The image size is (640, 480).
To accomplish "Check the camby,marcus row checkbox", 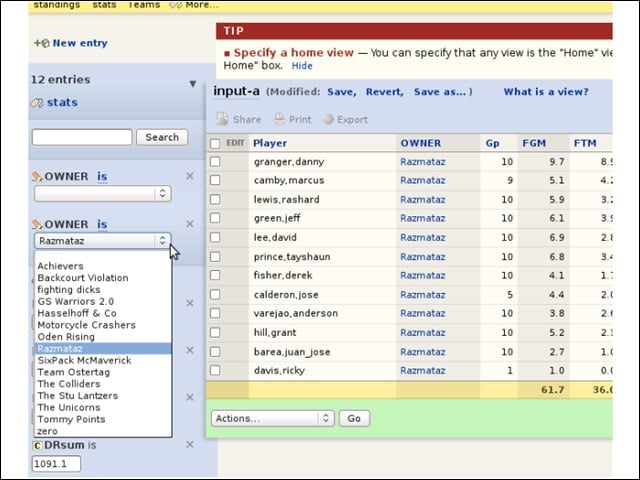I will click(215, 180).
